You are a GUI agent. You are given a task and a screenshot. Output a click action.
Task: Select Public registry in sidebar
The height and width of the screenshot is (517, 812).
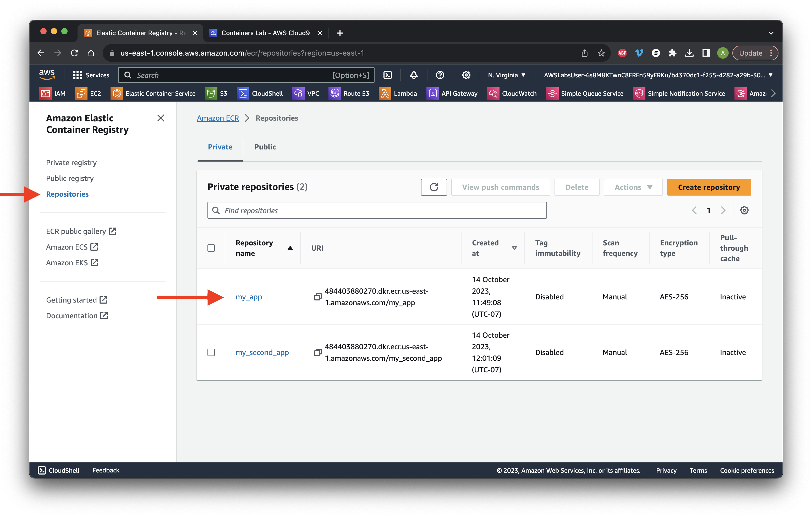[x=70, y=178]
